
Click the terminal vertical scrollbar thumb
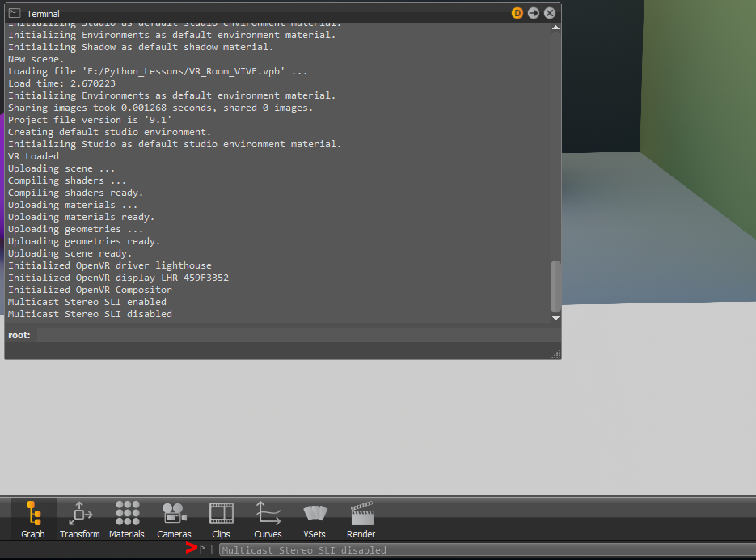pyautogui.click(x=555, y=286)
